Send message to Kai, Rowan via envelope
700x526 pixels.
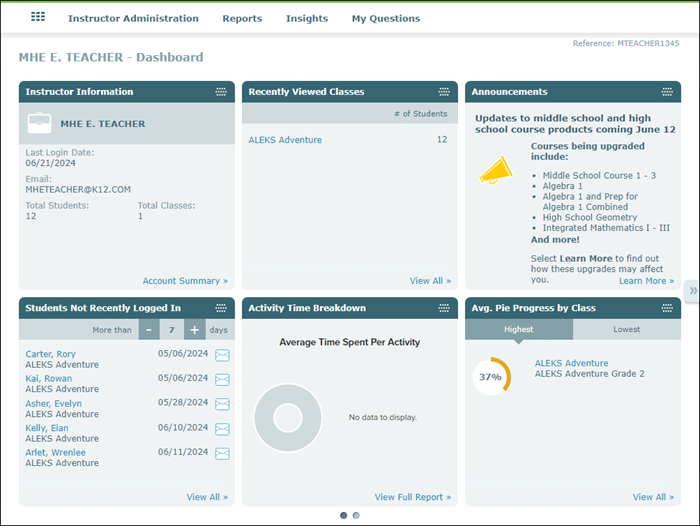pos(222,380)
